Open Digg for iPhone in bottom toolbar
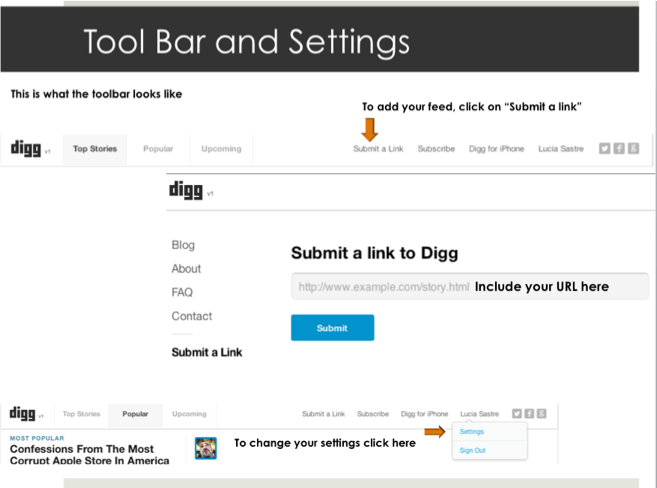 coord(424,414)
